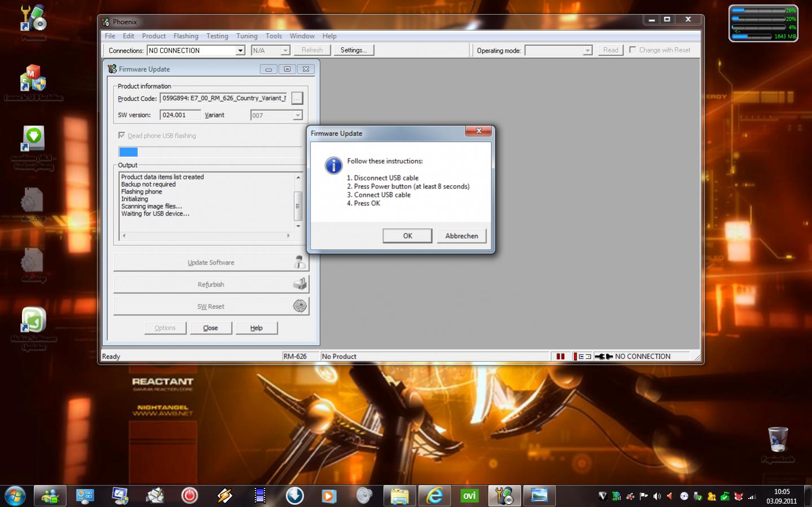812x507 pixels.
Task: Open the green download-arrow desktop shortcut
Action: point(33,148)
